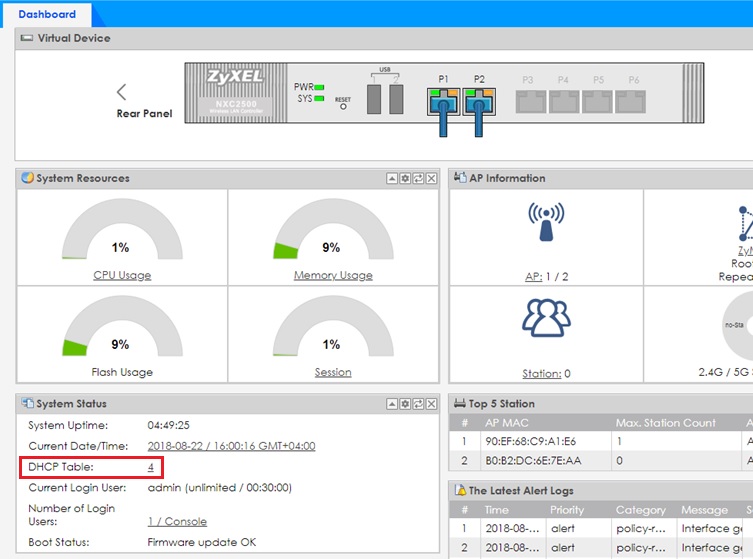Open the Current Date/Time link

pyautogui.click(x=231, y=446)
